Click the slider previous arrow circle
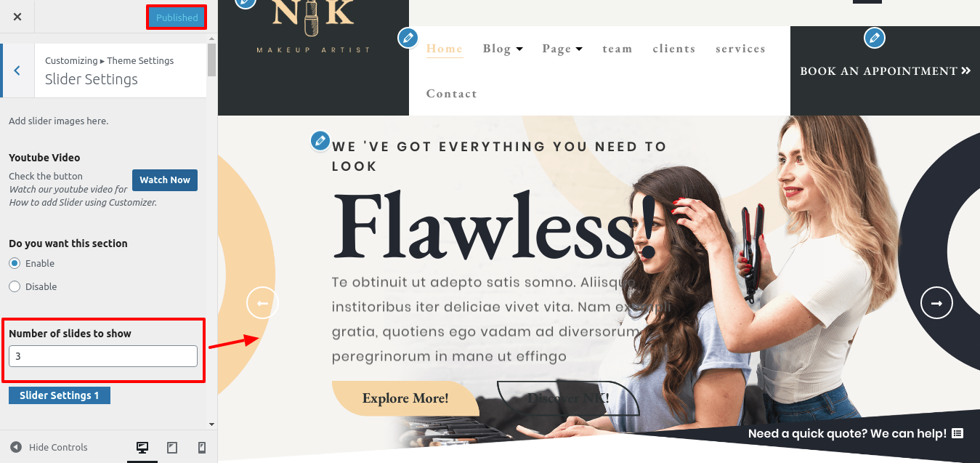 coord(263,303)
